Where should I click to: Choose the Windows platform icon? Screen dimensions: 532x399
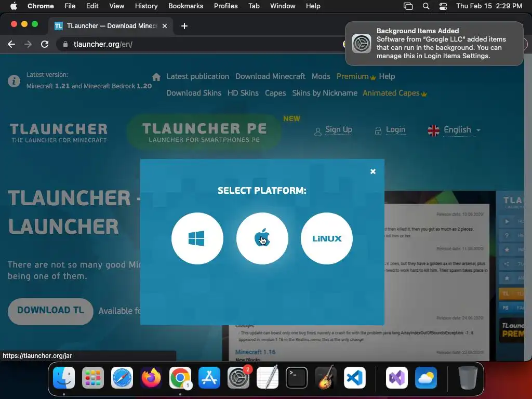point(197,238)
